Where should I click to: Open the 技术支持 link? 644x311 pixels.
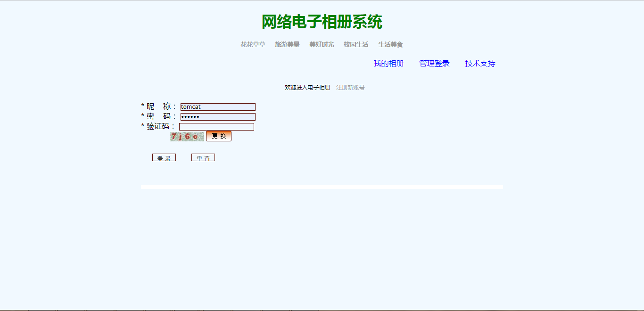point(480,64)
